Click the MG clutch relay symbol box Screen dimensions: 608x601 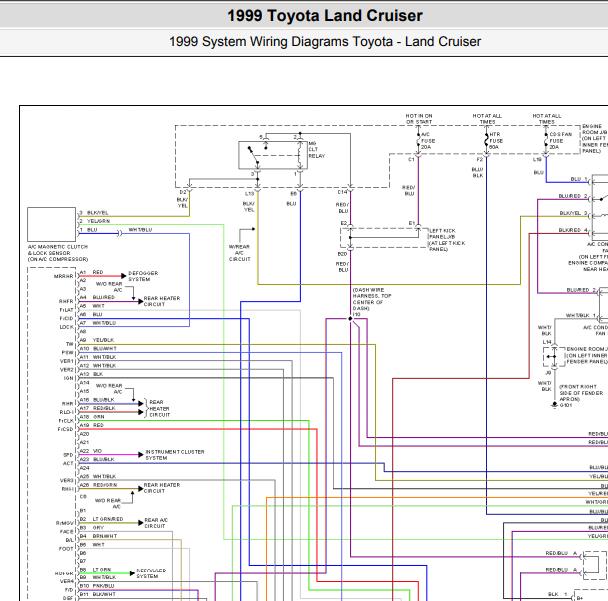tap(273, 155)
